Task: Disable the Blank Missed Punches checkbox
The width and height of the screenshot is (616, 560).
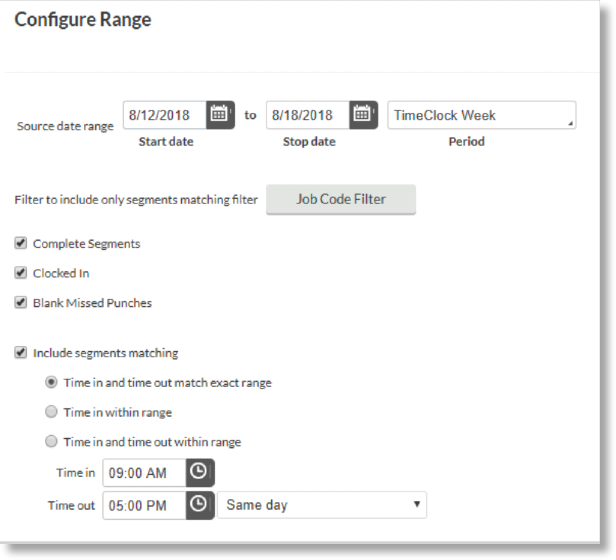Action: pos(20,303)
